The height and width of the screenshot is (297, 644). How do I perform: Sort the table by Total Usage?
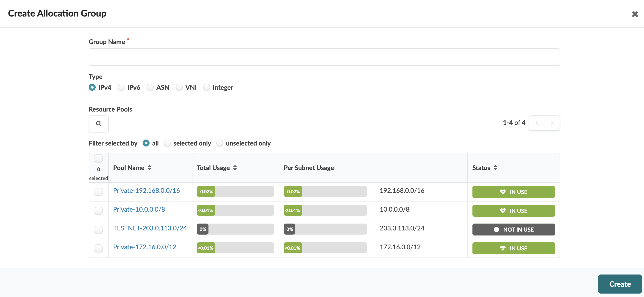coord(235,168)
